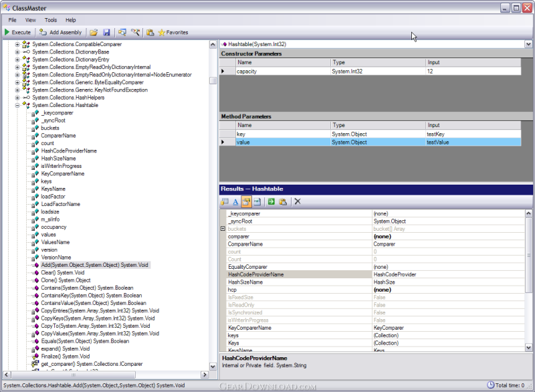The width and height of the screenshot is (535, 392).
Task: Save with the floppy disk icon
Action: (106, 32)
